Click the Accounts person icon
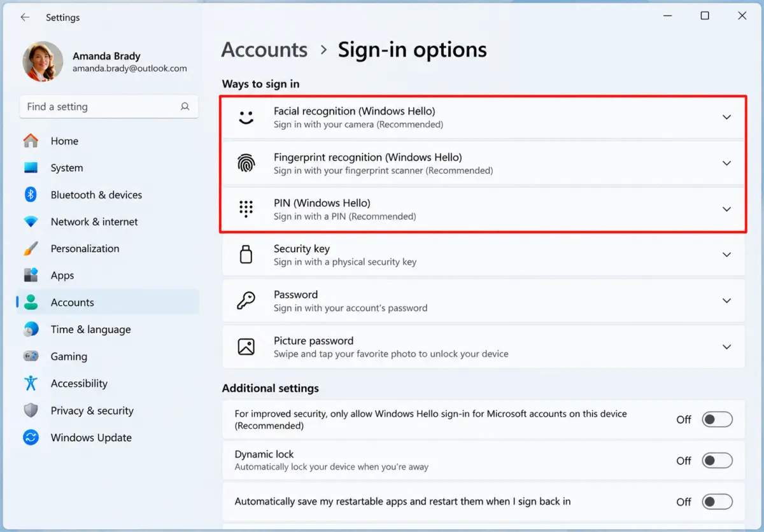 (x=31, y=302)
